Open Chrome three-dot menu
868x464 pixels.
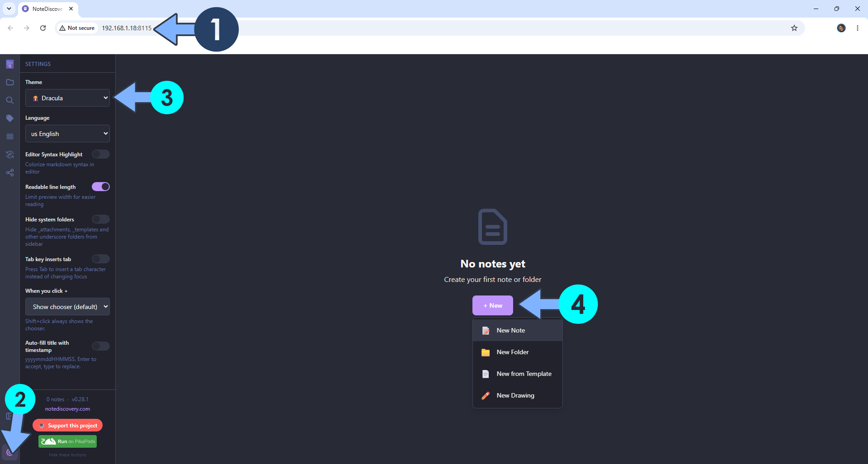point(858,28)
